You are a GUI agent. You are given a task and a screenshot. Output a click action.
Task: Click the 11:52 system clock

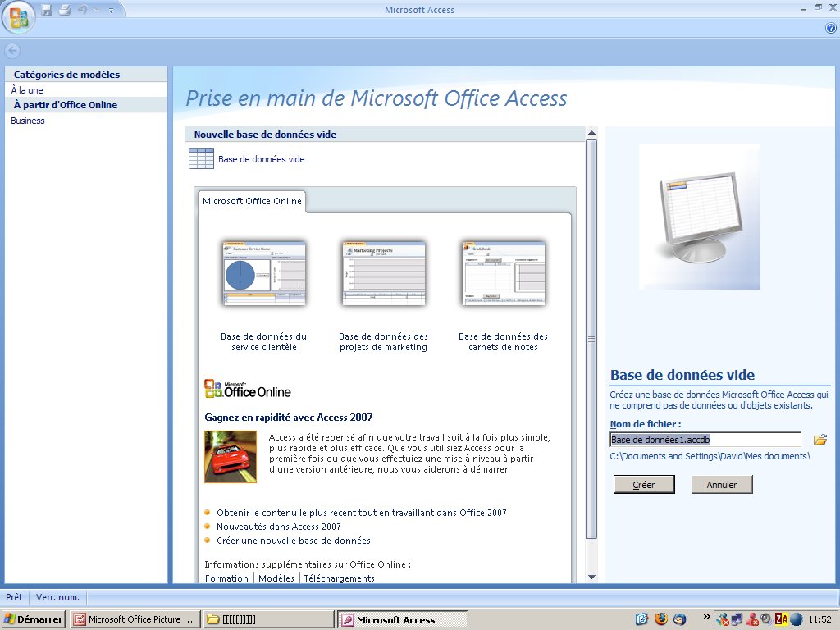coord(819,619)
